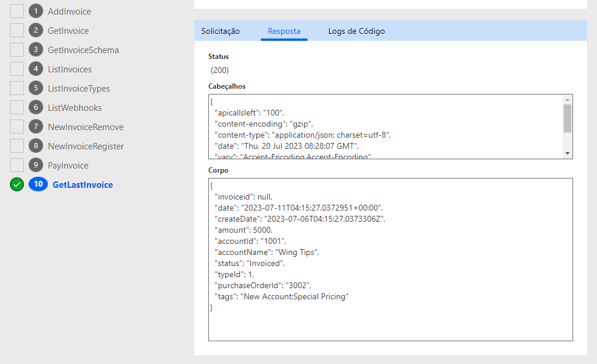Click the step 1 number badge for AddInvoice
The height and width of the screenshot is (364, 597).
36,11
